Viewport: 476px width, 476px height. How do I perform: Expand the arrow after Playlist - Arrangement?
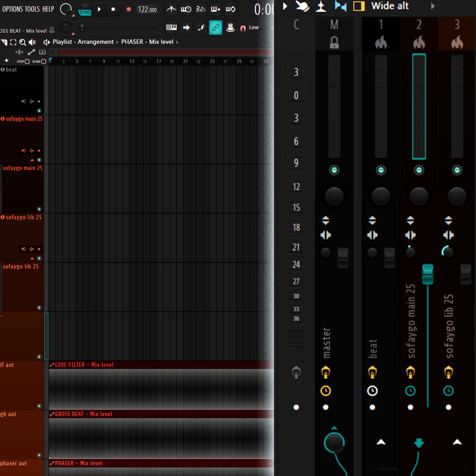click(117, 42)
